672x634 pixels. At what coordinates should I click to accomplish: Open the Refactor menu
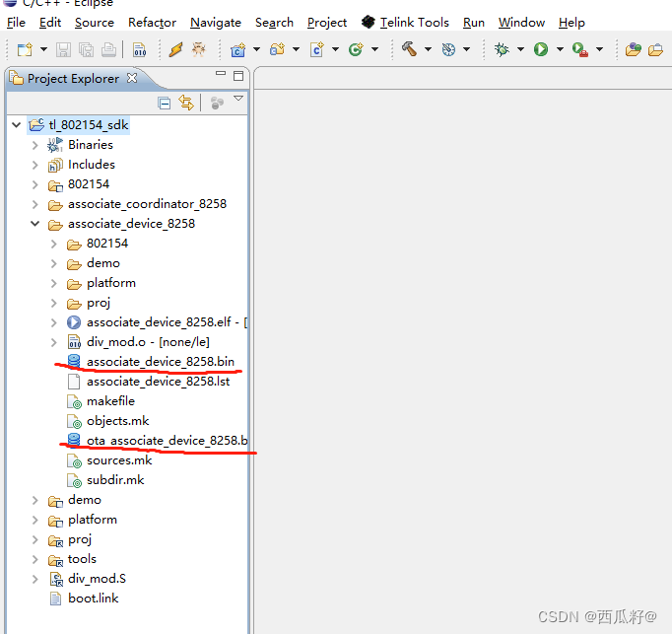(152, 23)
